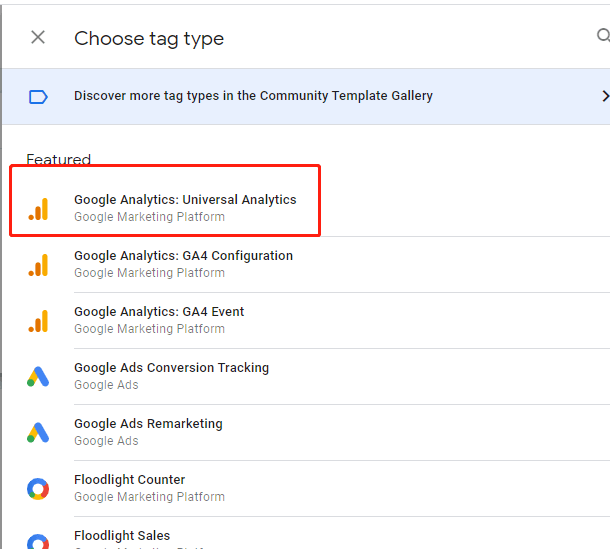Click the Choose tag type title

click(x=149, y=39)
